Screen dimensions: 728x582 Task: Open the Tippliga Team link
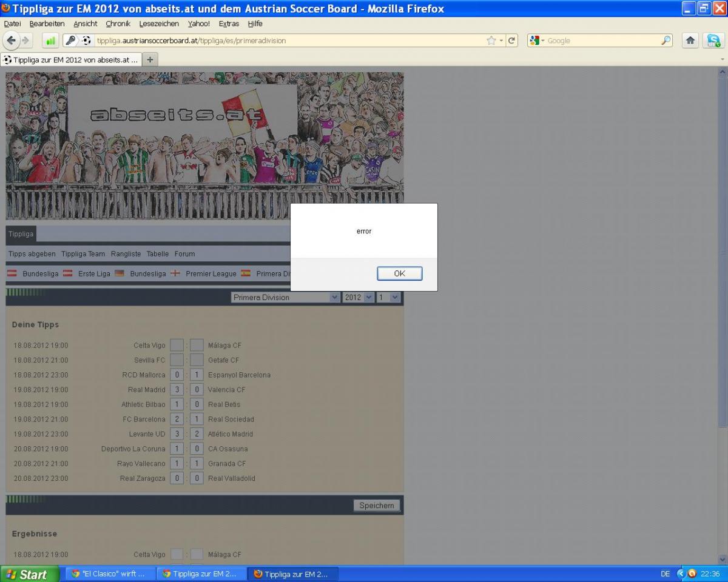point(83,254)
